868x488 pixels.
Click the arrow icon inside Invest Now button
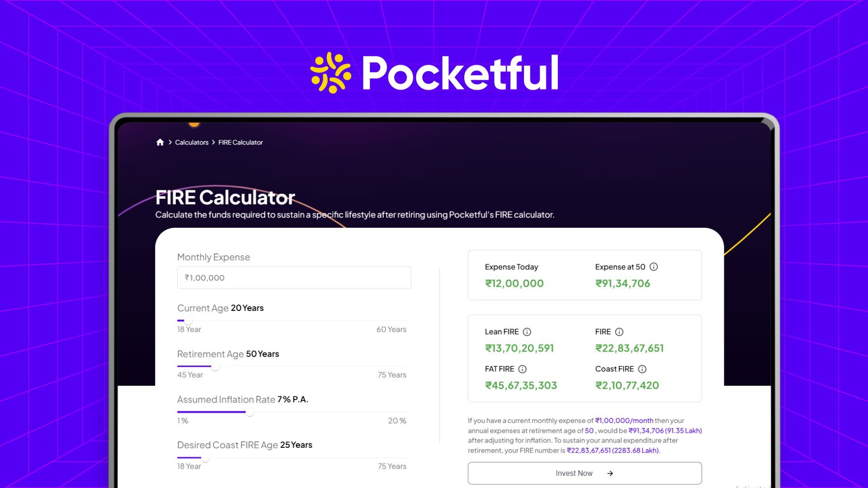pyautogui.click(x=610, y=473)
